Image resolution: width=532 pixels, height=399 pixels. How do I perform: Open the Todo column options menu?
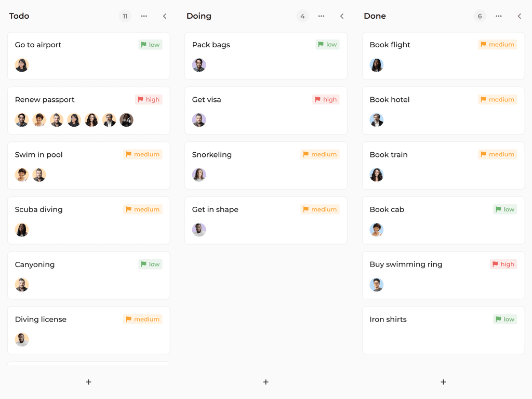144,16
